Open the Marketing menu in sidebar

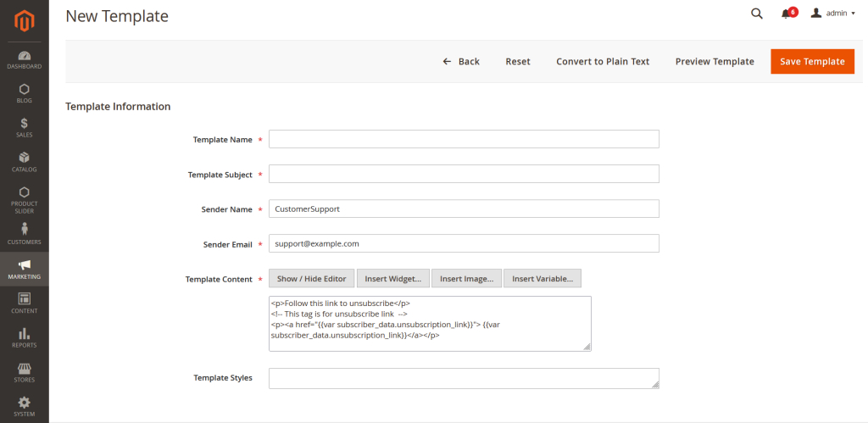click(x=24, y=270)
